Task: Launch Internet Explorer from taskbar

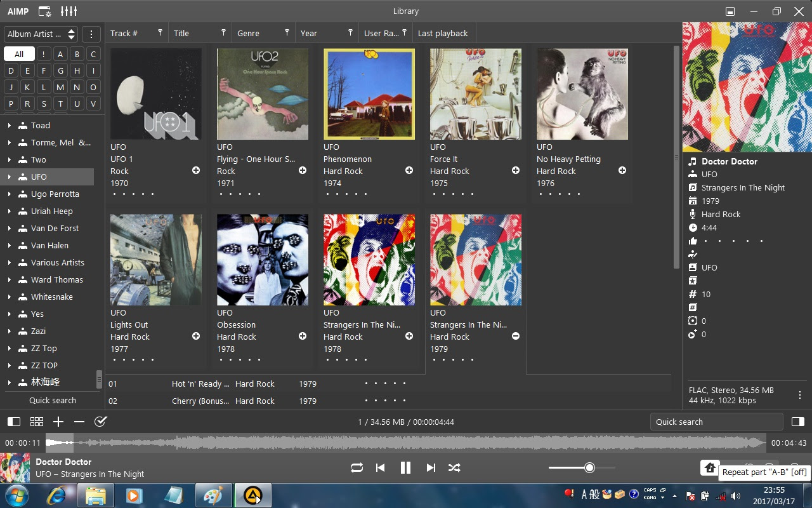Action: coord(56,495)
